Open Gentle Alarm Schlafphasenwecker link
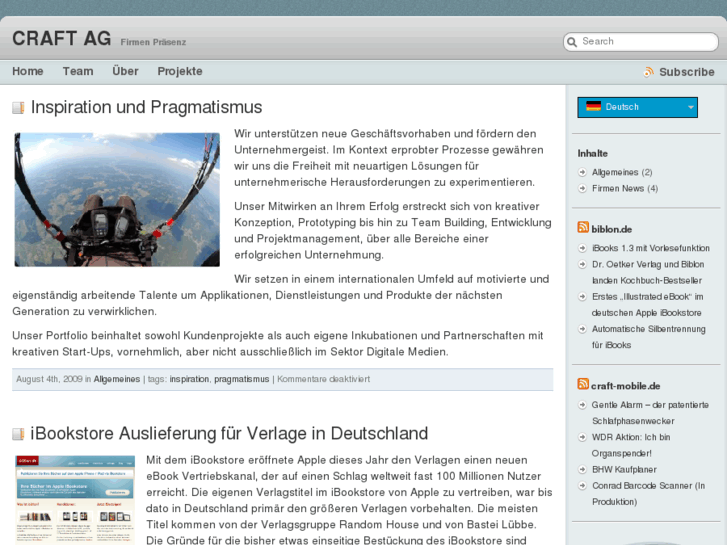This screenshot has height=545, width=727. (650, 413)
